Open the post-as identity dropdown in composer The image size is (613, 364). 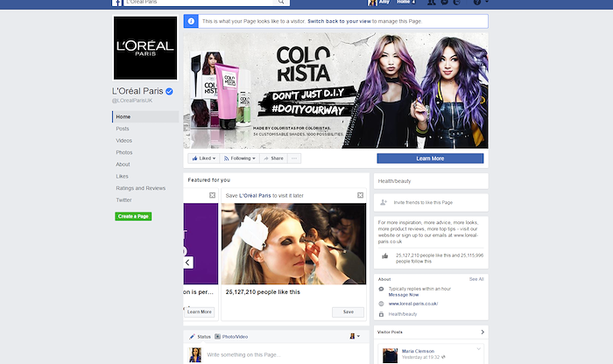[355, 336]
